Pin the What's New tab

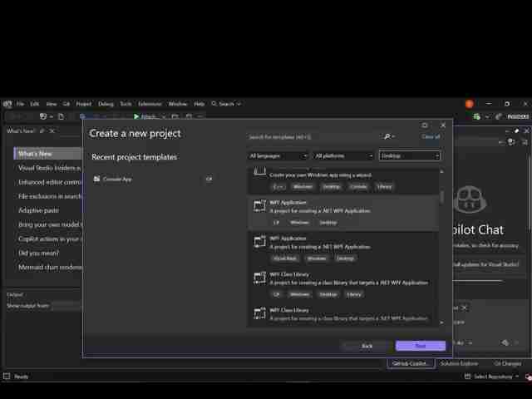[x=42, y=131]
